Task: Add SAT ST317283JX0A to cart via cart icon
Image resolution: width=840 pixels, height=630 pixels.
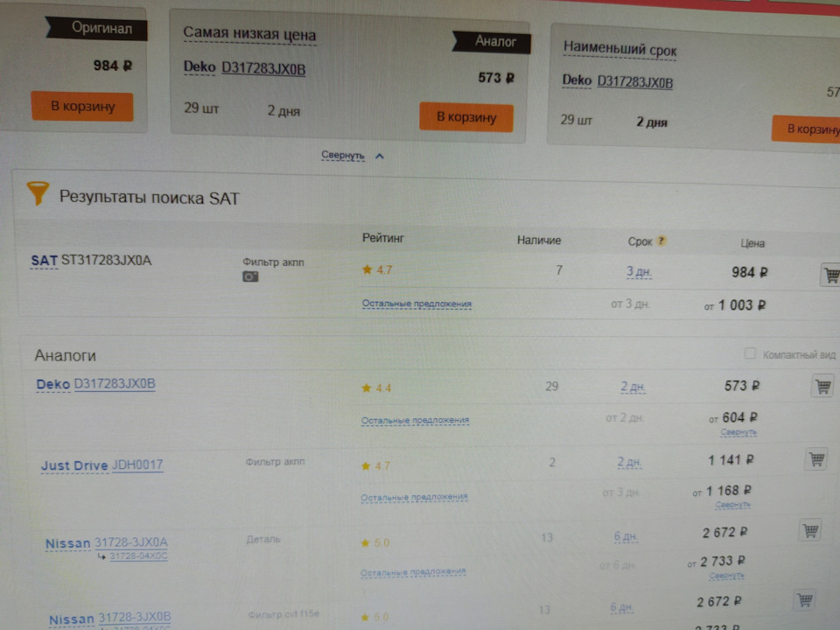Action: pyautogui.click(x=830, y=274)
